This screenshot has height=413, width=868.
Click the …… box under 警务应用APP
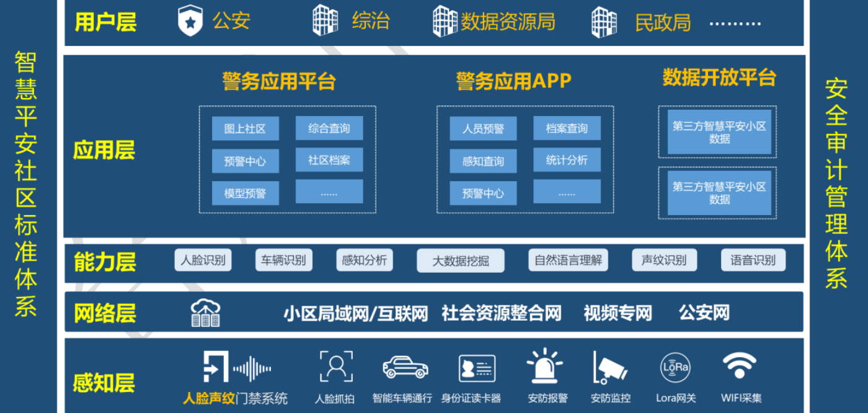(x=567, y=192)
